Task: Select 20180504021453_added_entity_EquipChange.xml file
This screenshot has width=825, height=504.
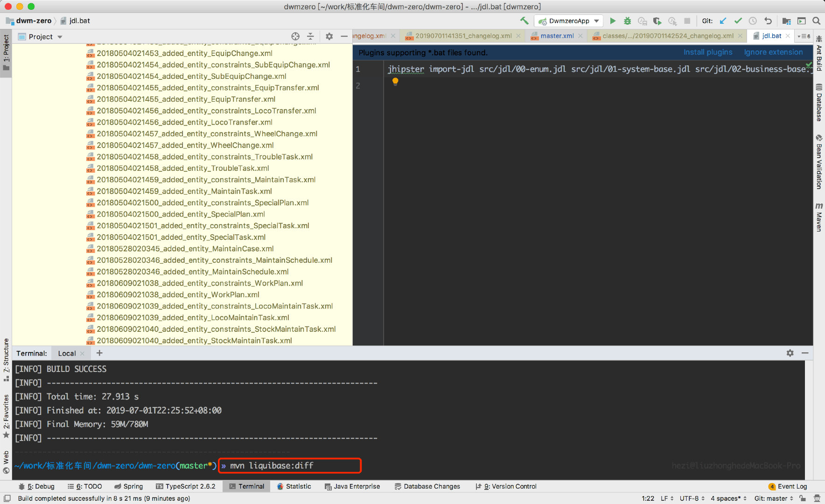Action: [184, 53]
